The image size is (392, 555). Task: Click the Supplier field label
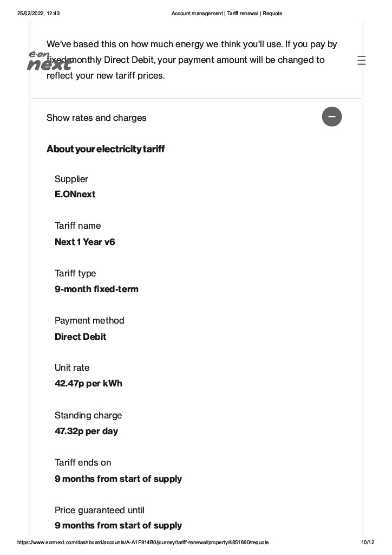click(x=71, y=179)
